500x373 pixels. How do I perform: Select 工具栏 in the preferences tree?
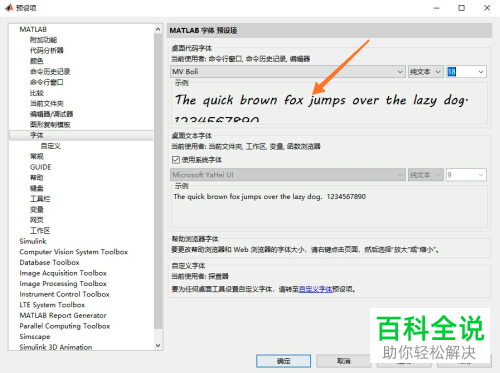pyautogui.click(x=40, y=199)
